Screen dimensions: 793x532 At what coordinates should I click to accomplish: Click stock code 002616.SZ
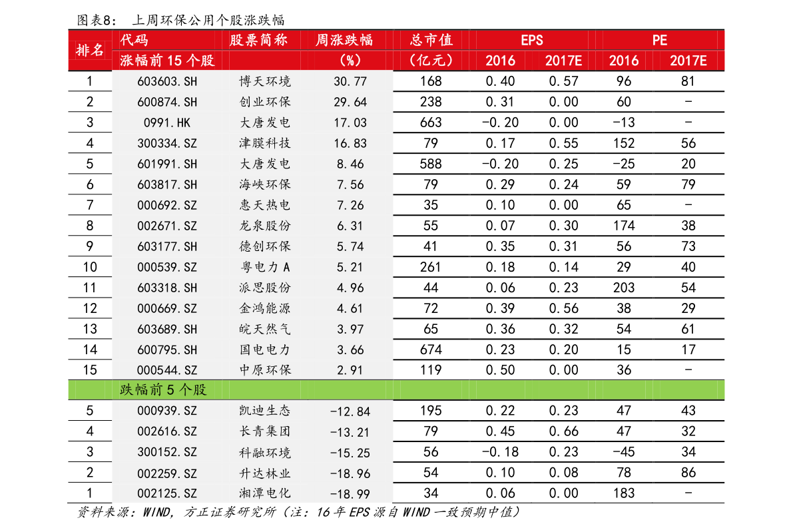pos(167,432)
